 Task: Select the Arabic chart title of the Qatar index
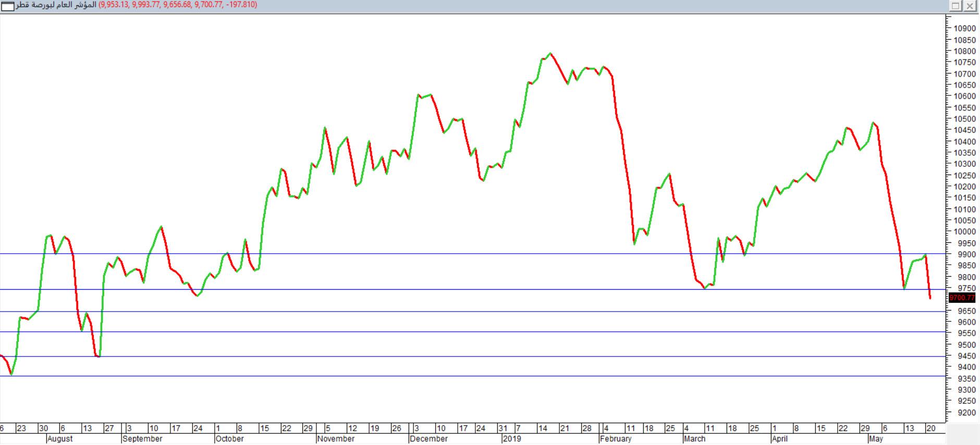(56, 5)
